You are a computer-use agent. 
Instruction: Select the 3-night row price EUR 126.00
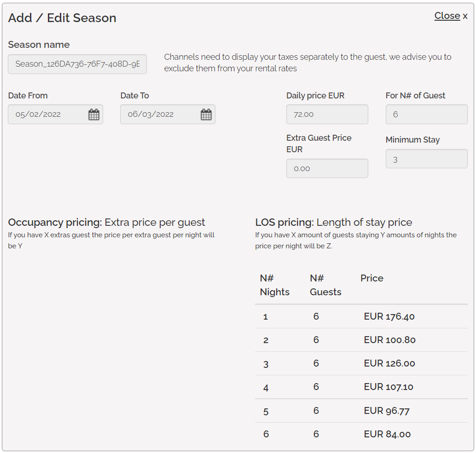click(389, 363)
